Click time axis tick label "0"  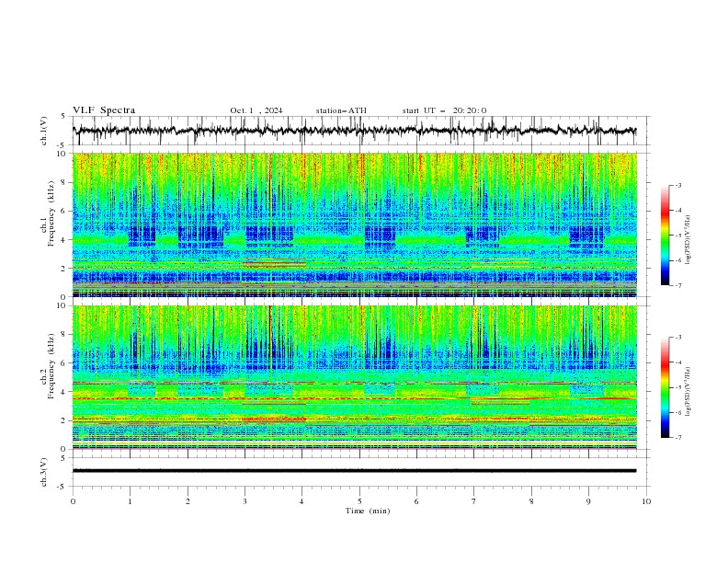pyautogui.click(x=73, y=501)
